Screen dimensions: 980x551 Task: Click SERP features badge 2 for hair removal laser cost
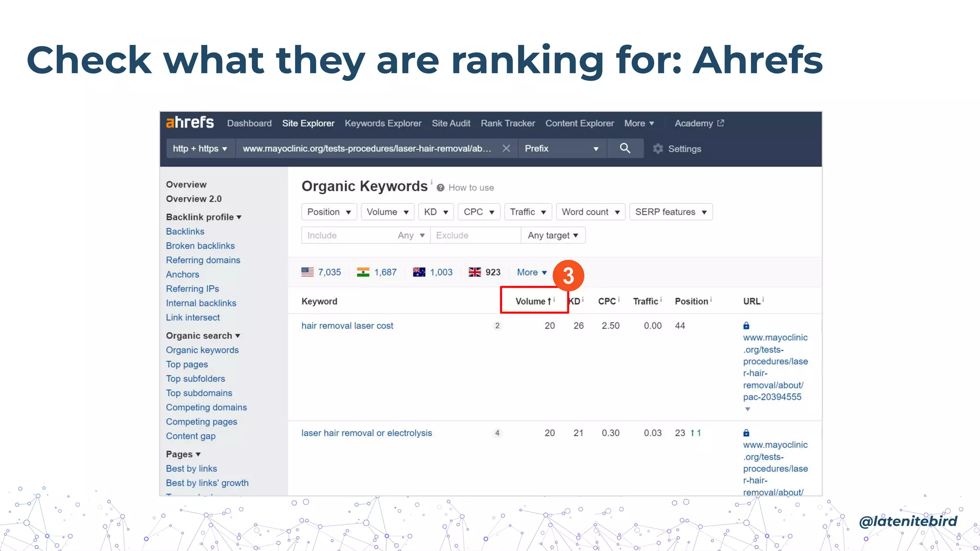tap(497, 326)
